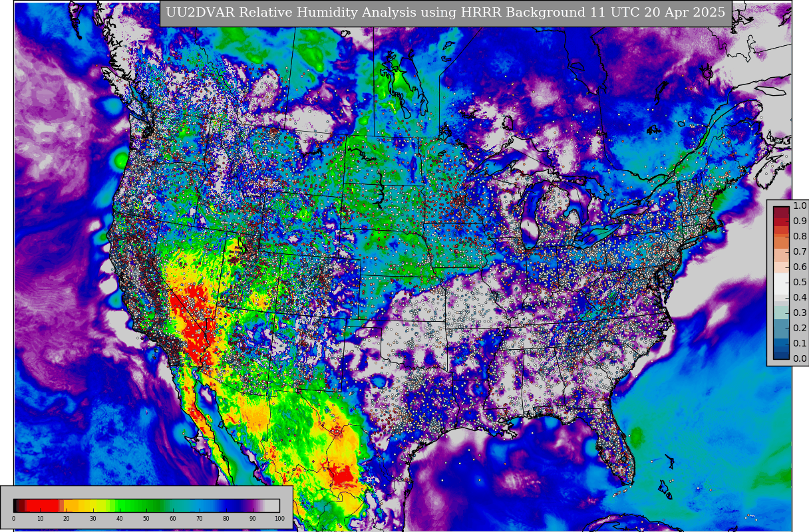Select the 0.5 label on vertical colorbar

pyautogui.click(x=800, y=282)
